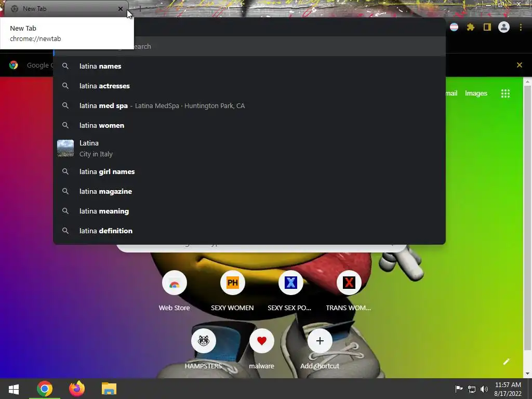Image resolution: width=532 pixels, height=399 pixels.
Task: Click the striped flag extension icon
Action: click(454, 27)
